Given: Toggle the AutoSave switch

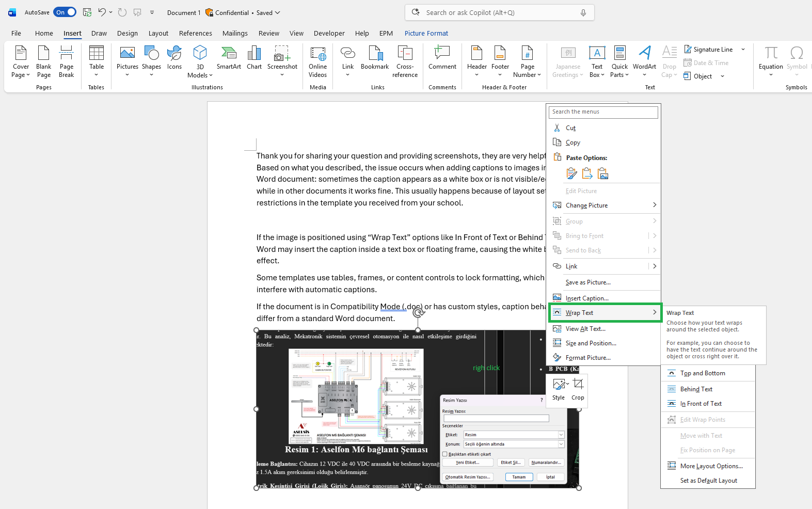Looking at the screenshot, I should coord(65,12).
